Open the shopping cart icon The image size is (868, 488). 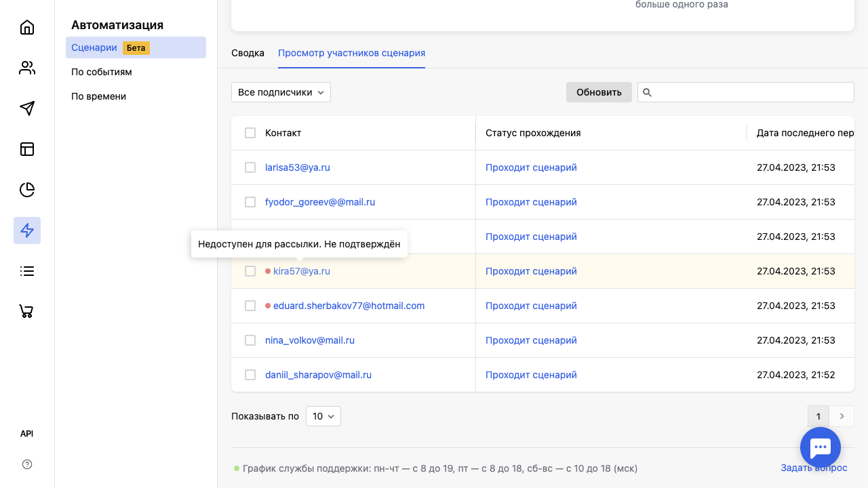click(27, 312)
